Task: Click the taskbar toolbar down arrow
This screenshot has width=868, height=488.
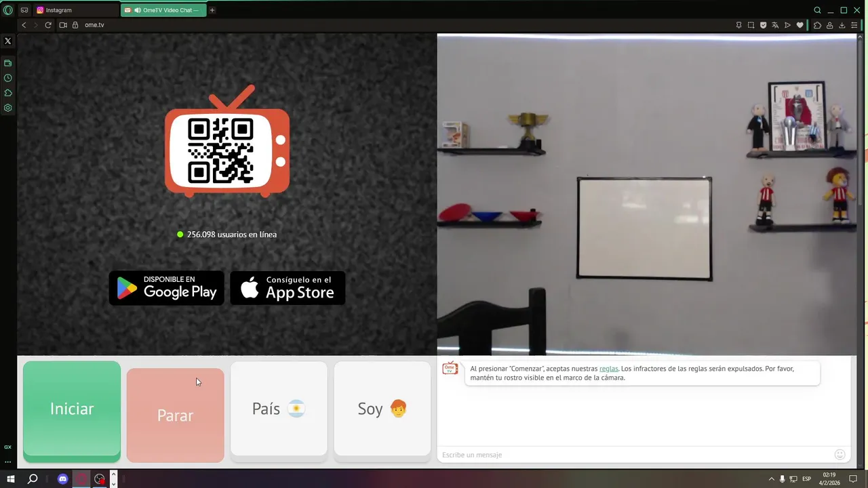Action: coord(113,483)
